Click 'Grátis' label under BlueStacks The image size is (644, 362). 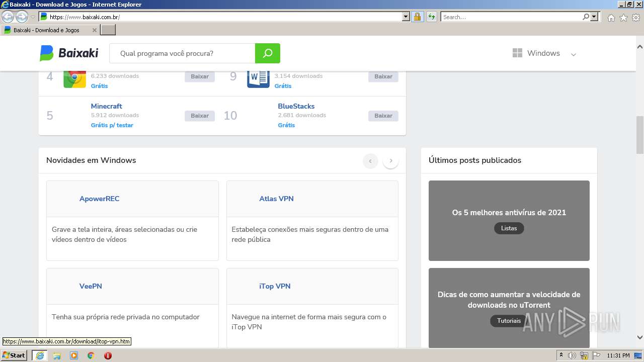tap(286, 125)
